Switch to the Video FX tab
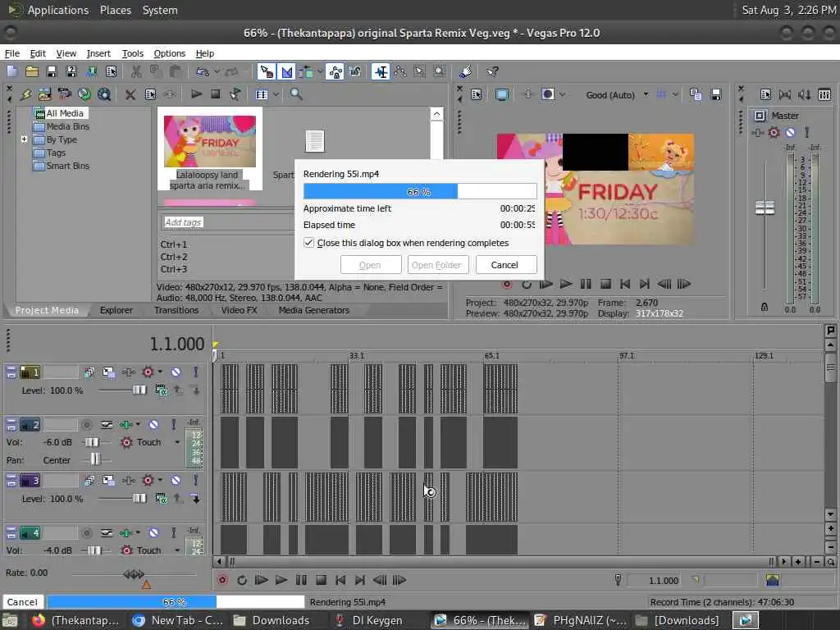840x630 pixels. [239, 310]
